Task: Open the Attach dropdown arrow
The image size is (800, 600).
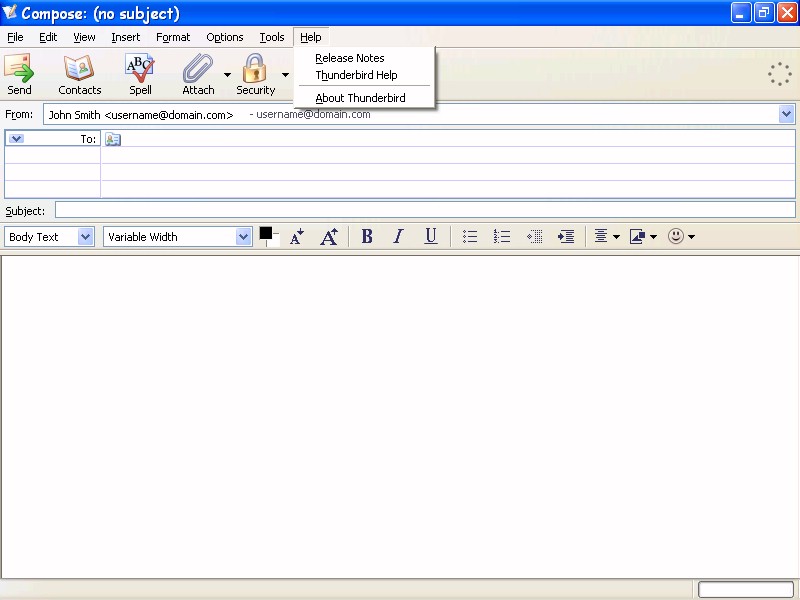Action: tap(228, 75)
